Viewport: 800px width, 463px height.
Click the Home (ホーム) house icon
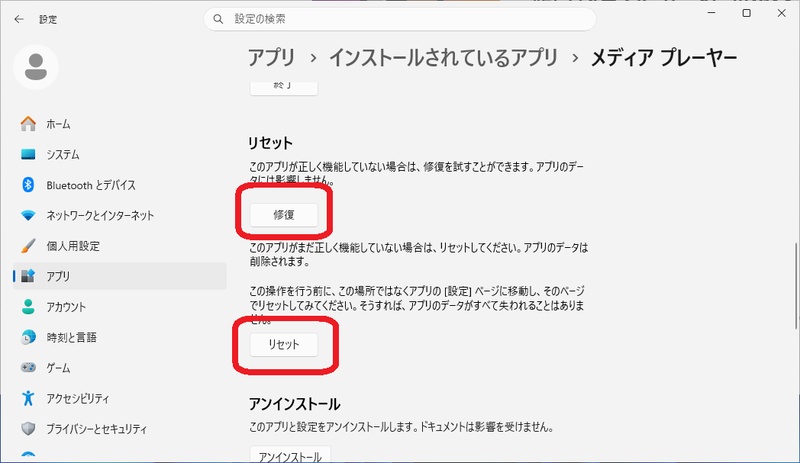28,124
